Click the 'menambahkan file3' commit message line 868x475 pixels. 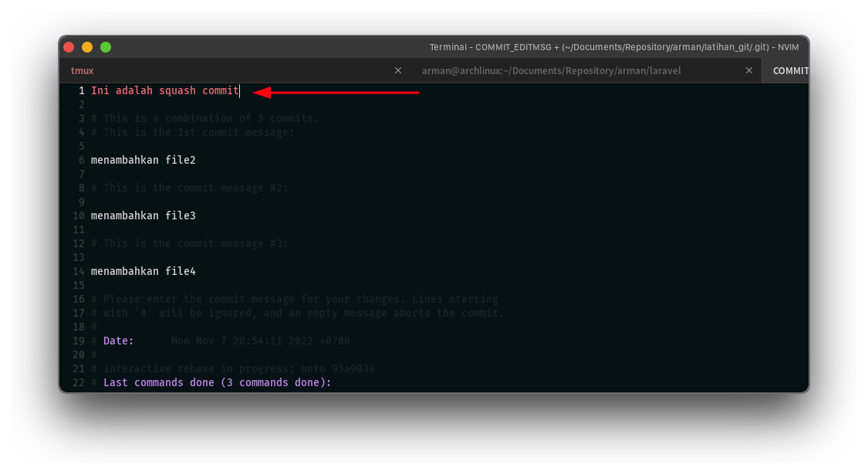(x=143, y=215)
